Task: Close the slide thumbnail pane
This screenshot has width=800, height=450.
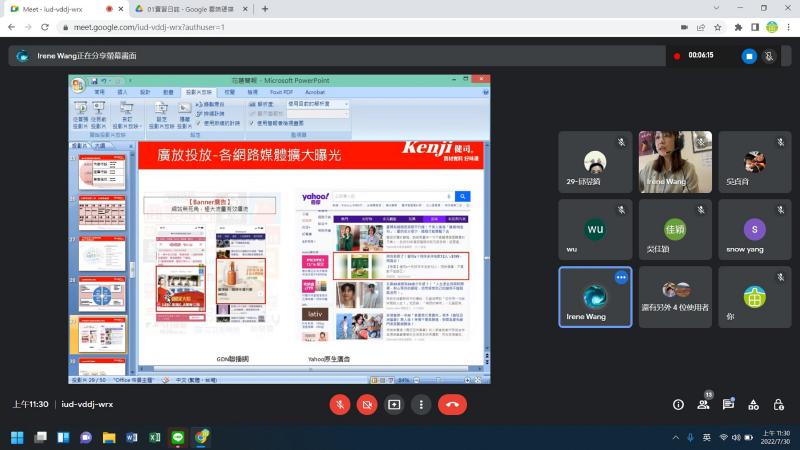Action: 131,146
